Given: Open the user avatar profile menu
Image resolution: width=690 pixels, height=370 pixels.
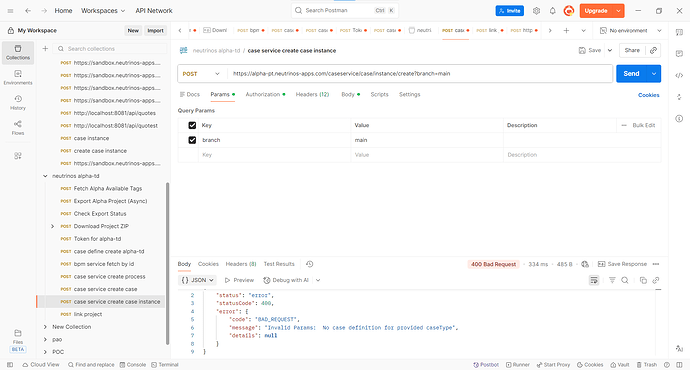Looking at the screenshot, I should (x=569, y=11).
